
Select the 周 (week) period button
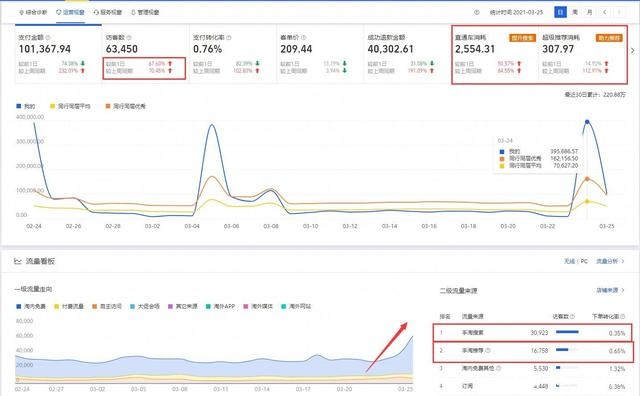coord(575,12)
